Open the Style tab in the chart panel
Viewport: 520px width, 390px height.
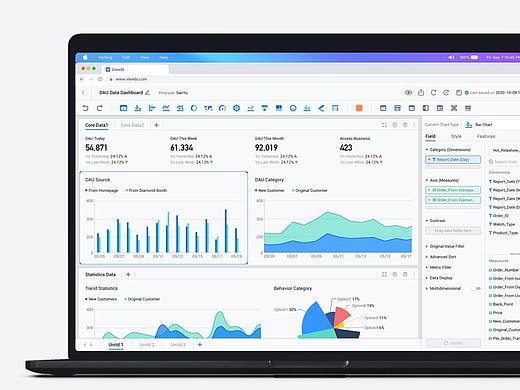pyautogui.click(x=456, y=136)
